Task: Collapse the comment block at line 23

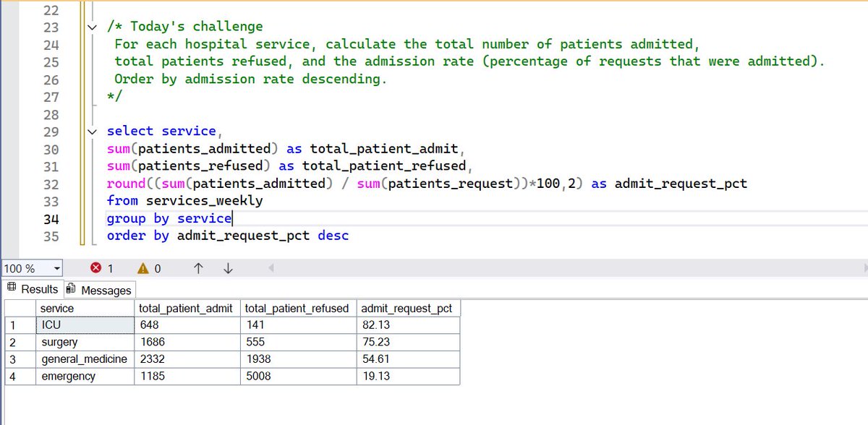Action: (91, 27)
